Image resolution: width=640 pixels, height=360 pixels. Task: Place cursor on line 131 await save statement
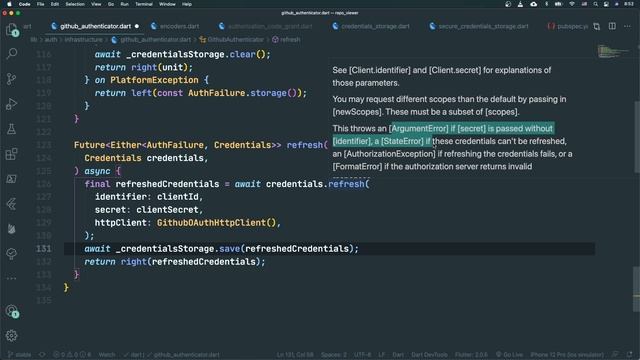coord(221,249)
